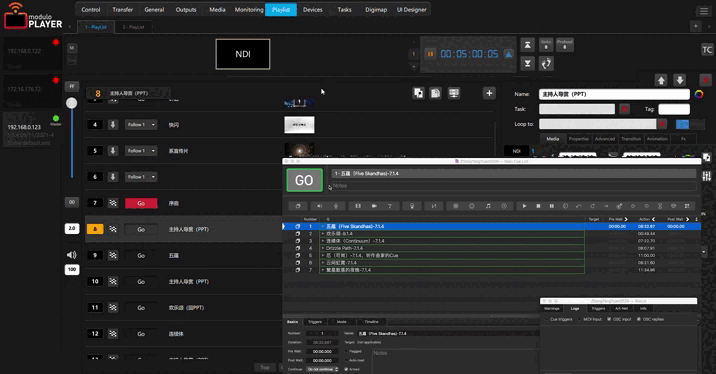716x374 pixels.
Task: Open the Devices menu tab
Action: 312,10
